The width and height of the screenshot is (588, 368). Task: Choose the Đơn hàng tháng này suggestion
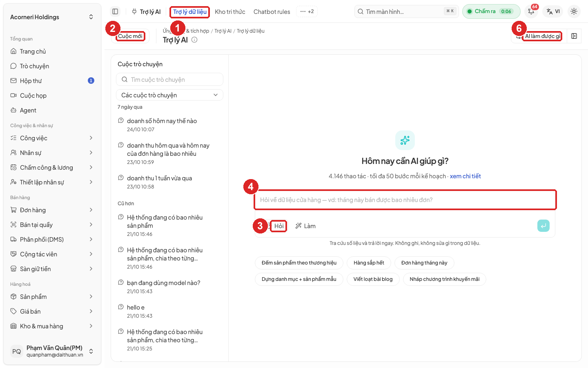424,263
